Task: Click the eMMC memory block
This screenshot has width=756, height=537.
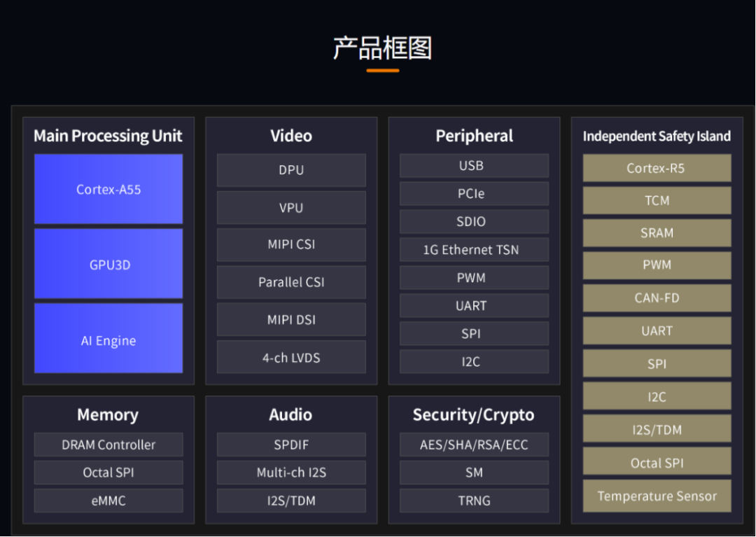Action: click(108, 501)
